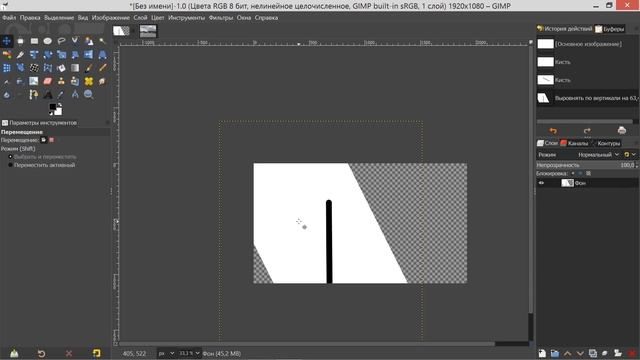Toggle lock alpha channel in Блокировка row
Viewport: 640px width, 360px height.
point(588,173)
